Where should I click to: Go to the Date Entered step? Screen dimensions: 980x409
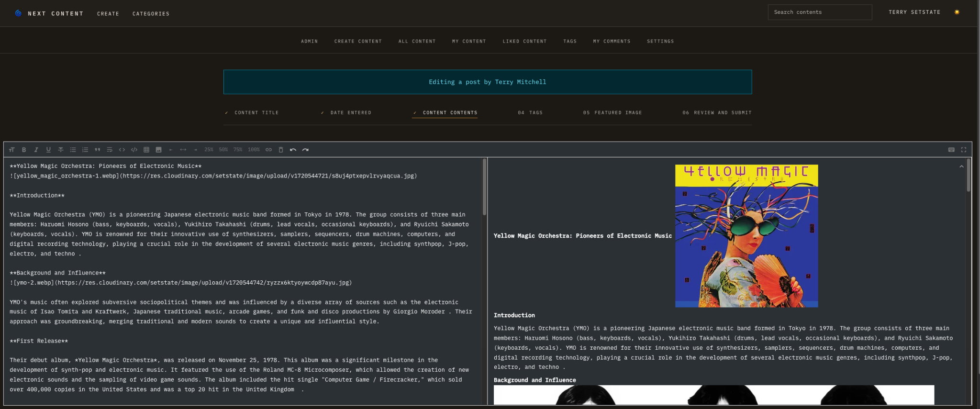(346, 113)
